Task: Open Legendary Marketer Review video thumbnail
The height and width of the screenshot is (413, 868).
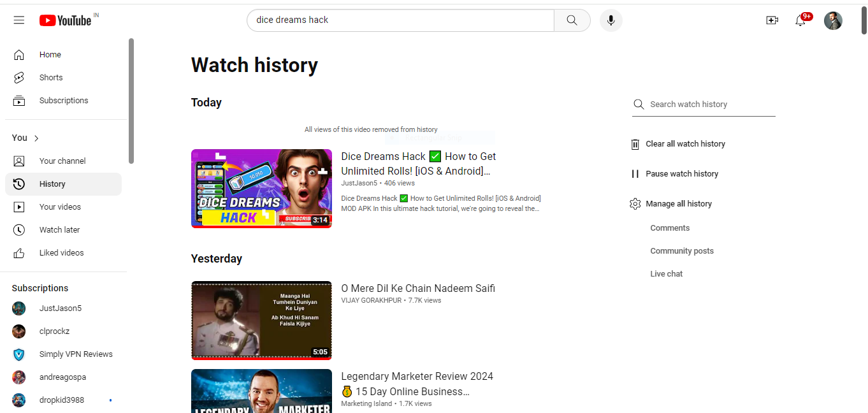Action: click(x=261, y=391)
